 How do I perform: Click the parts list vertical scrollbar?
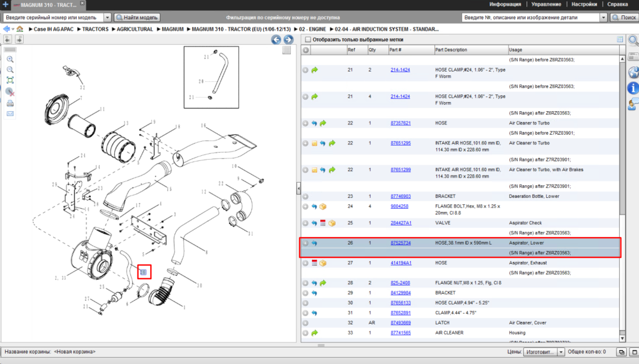click(x=622, y=199)
